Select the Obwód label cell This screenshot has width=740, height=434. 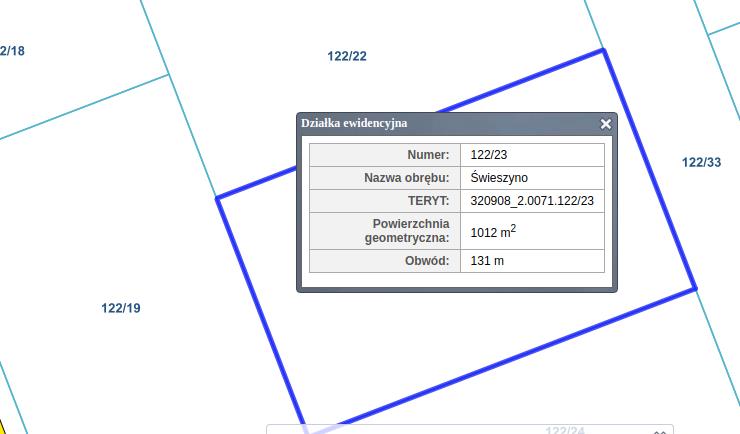(385, 261)
